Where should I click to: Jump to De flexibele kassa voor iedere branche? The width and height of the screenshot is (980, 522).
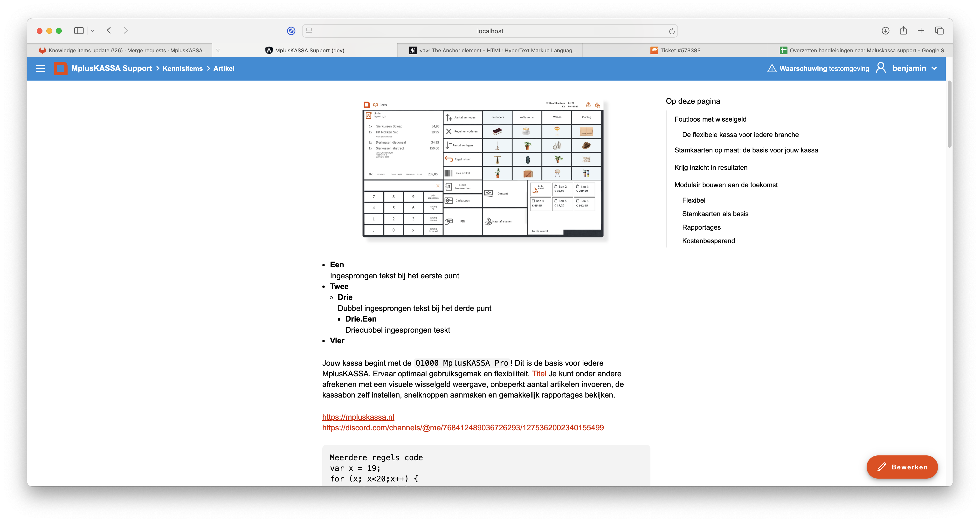740,135
